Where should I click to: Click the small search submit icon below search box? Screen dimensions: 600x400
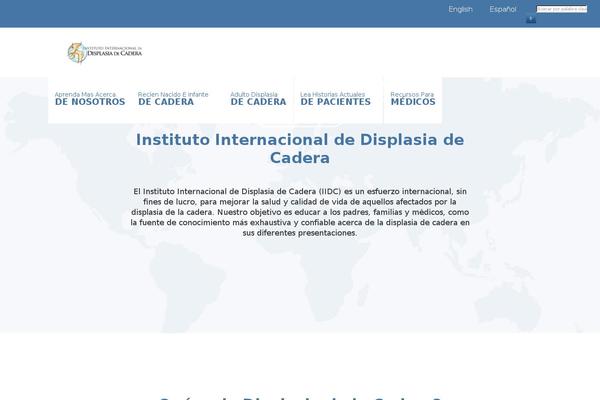[x=531, y=19]
